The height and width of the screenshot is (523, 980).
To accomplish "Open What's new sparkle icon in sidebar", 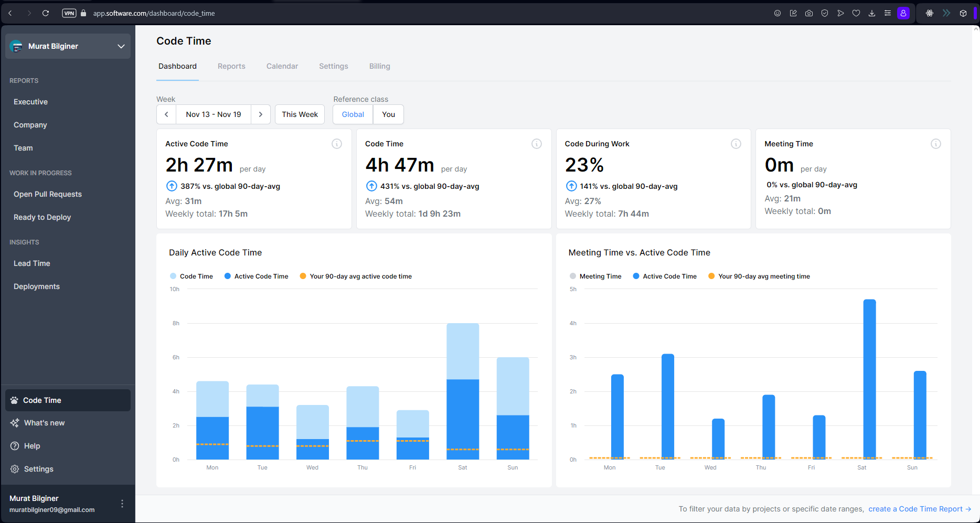I will pos(15,423).
